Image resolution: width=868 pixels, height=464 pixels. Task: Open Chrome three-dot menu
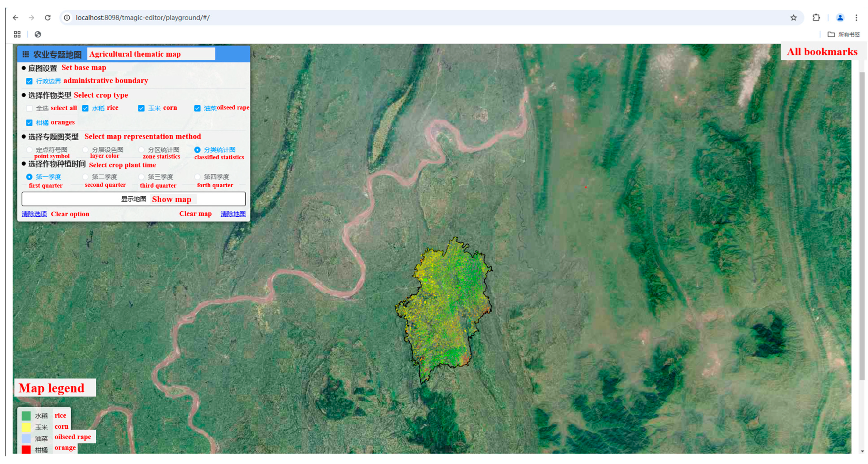coord(856,17)
